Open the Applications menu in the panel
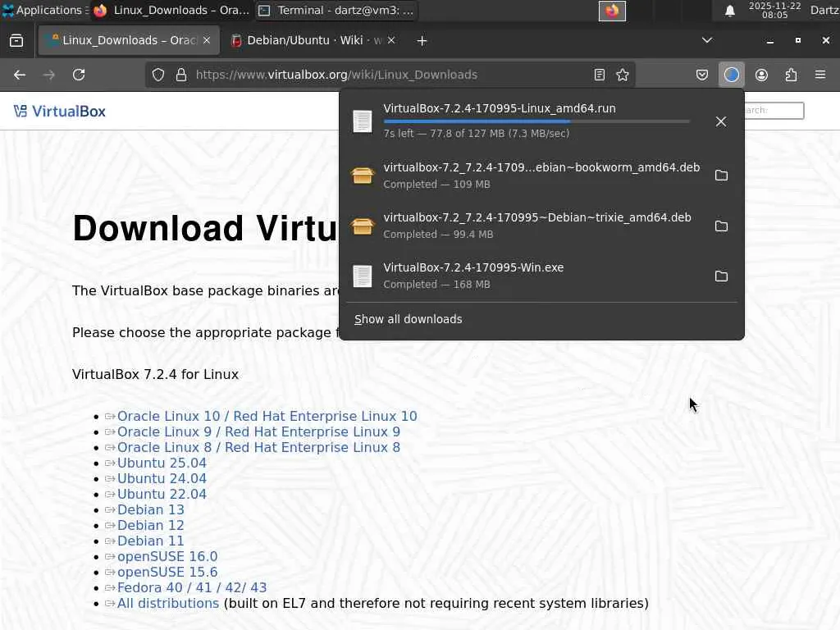840x630 pixels. point(46,10)
